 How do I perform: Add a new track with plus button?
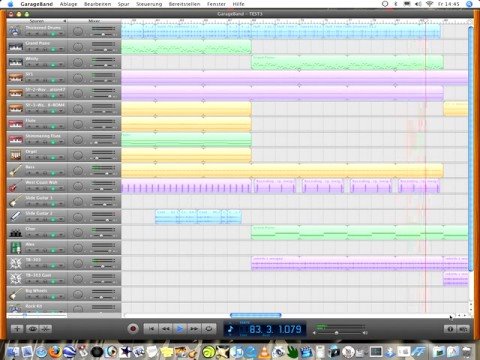tap(17, 329)
